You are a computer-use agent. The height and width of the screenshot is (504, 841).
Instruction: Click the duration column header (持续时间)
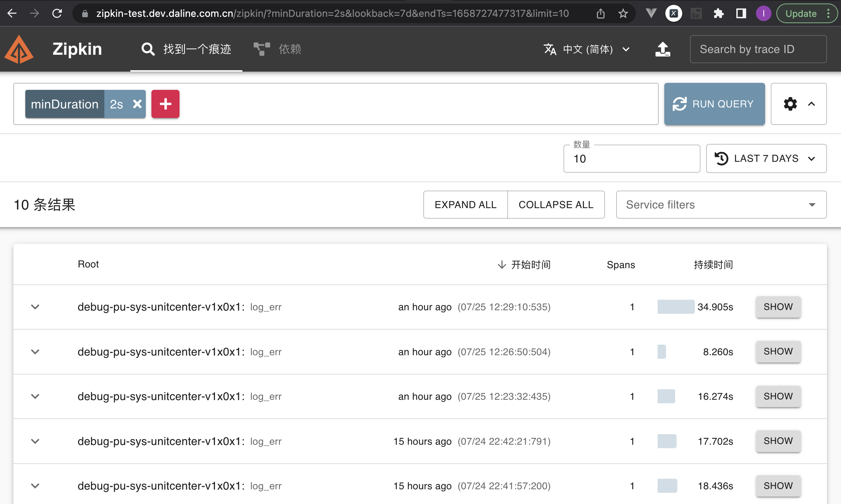point(713,265)
